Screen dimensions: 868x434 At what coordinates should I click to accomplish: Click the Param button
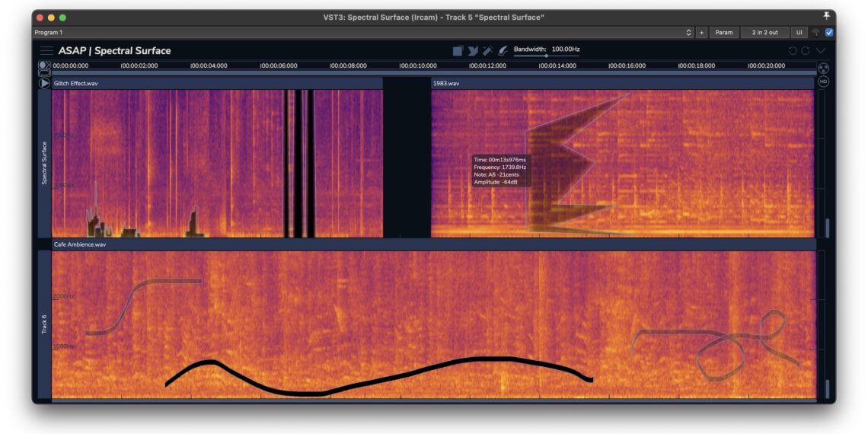(x=723, y=33)
